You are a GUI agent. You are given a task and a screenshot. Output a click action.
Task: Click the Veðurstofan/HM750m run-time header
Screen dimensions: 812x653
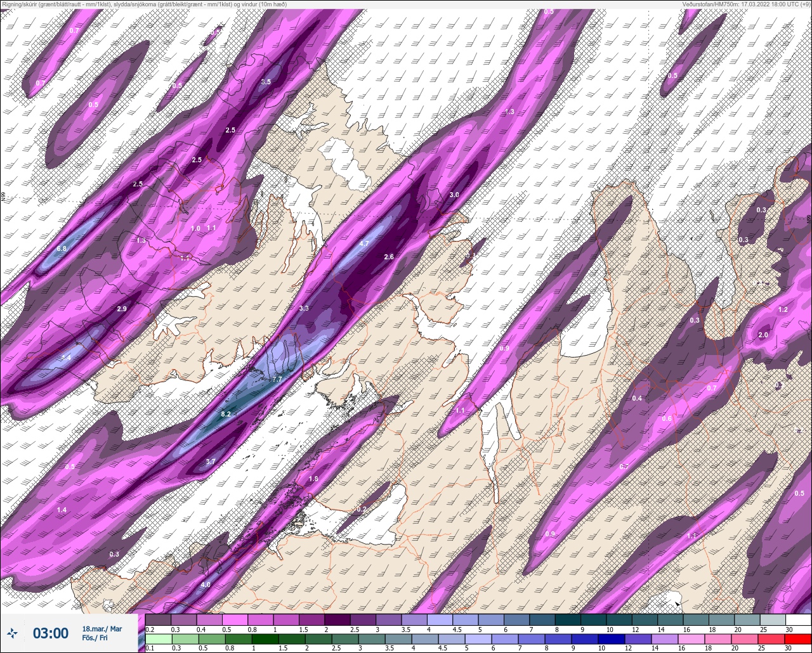[747, 4]
